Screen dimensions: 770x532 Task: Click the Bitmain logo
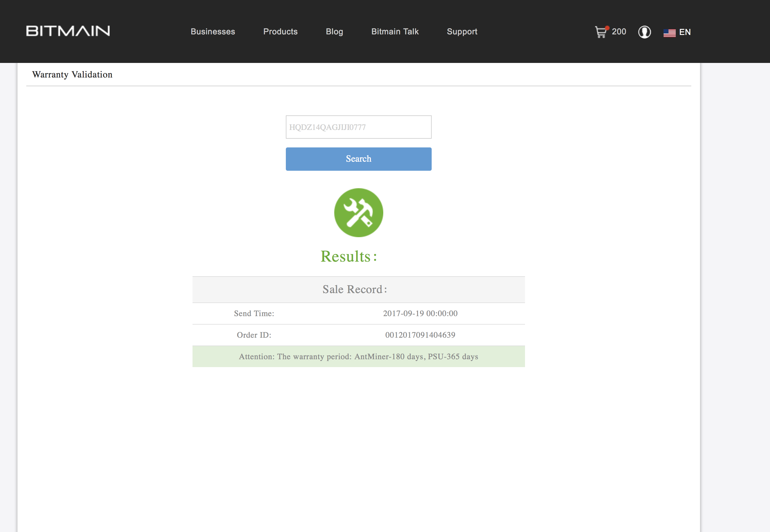68,31
